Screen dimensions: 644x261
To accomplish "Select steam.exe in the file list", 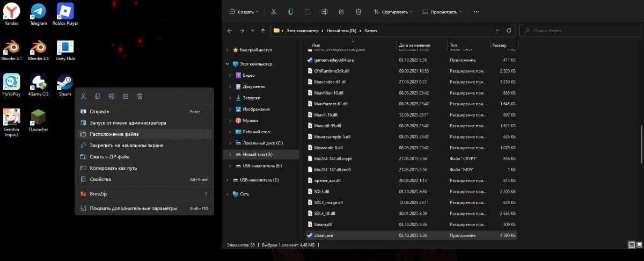I will pos(324,235).
